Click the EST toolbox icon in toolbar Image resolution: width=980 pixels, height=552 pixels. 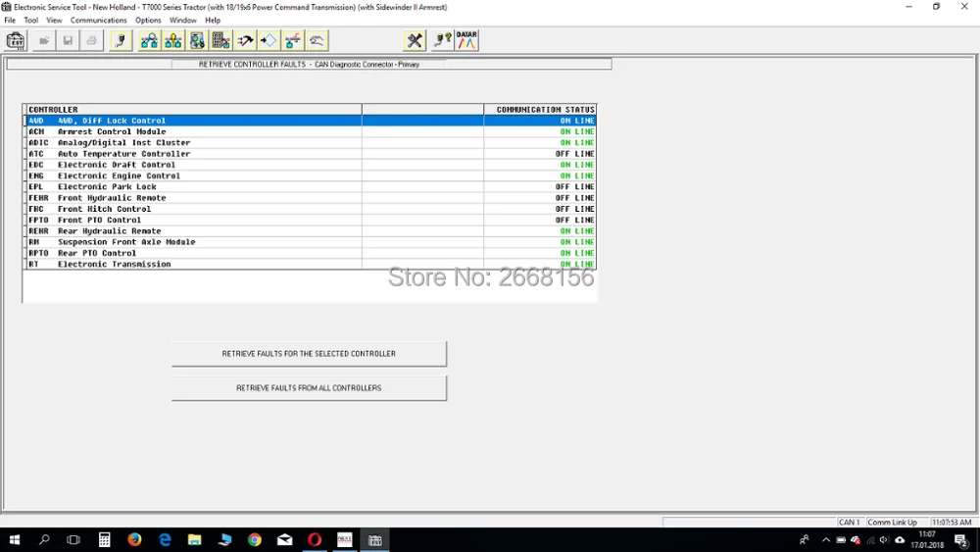(x=16, y=41)
